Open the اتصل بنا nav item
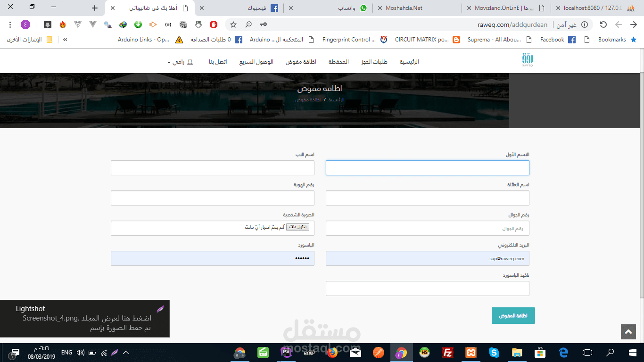 coord(218,62)
